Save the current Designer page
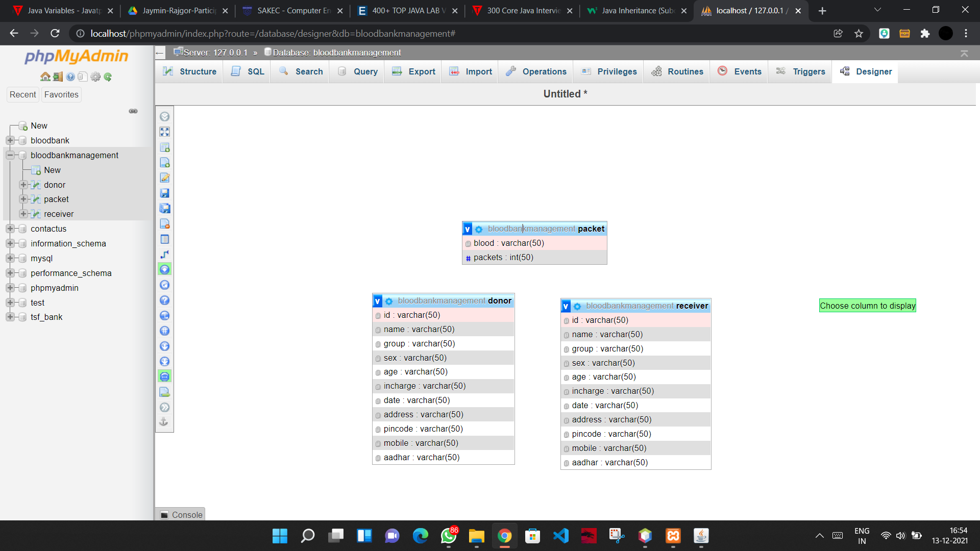Viewport: 980px width, 551px height. click(x=164, y=193)
